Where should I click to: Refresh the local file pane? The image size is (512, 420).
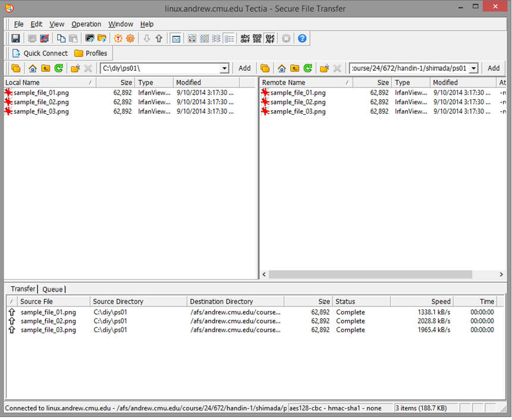(59, 68)
